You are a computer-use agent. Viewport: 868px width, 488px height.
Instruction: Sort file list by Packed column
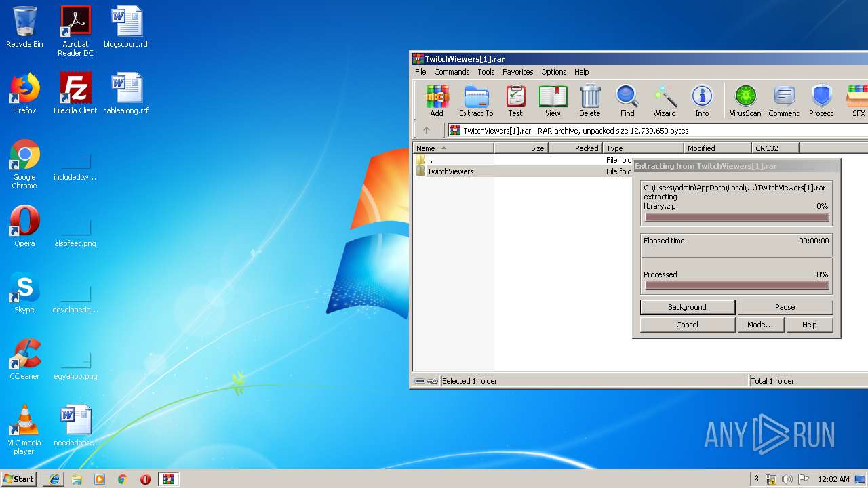576,148
